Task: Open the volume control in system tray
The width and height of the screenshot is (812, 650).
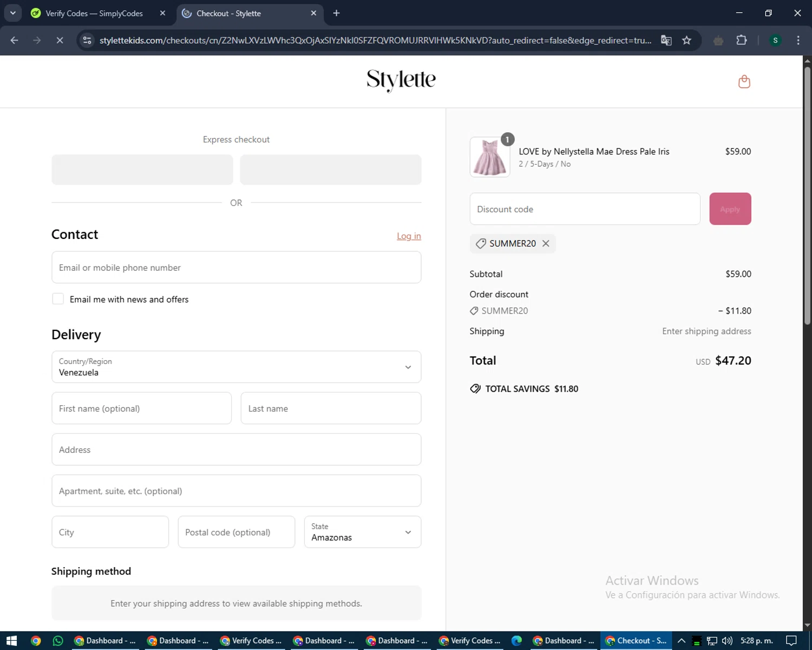Action: click(727, 641)
